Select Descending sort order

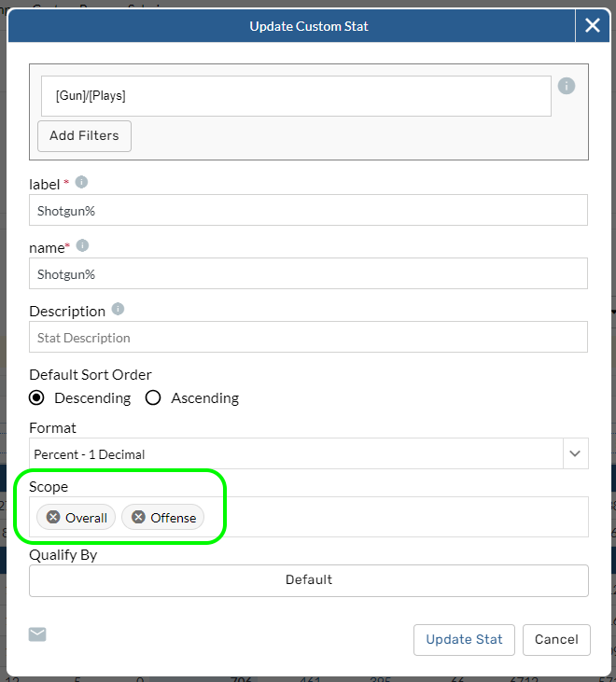click(x=37, y=397)
